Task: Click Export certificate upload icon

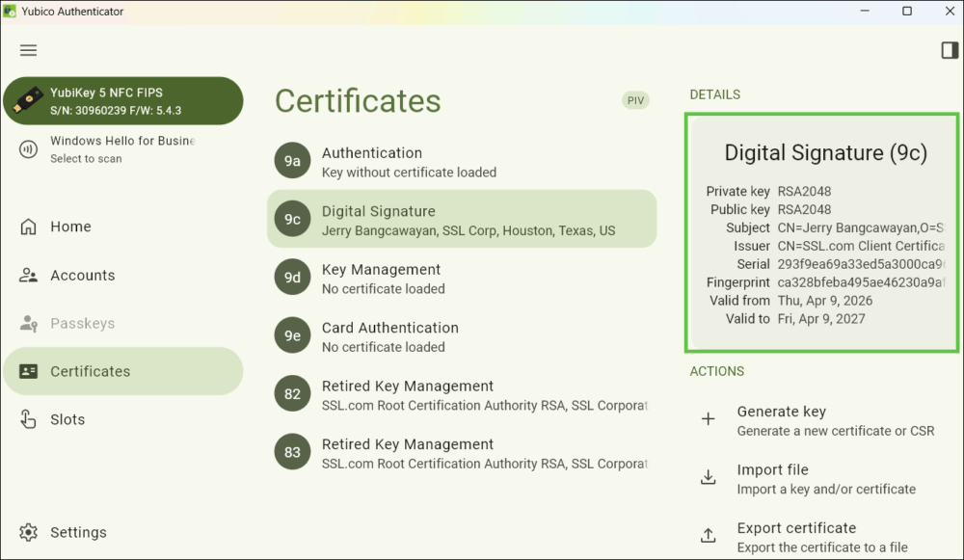Action: coord(709,536)
